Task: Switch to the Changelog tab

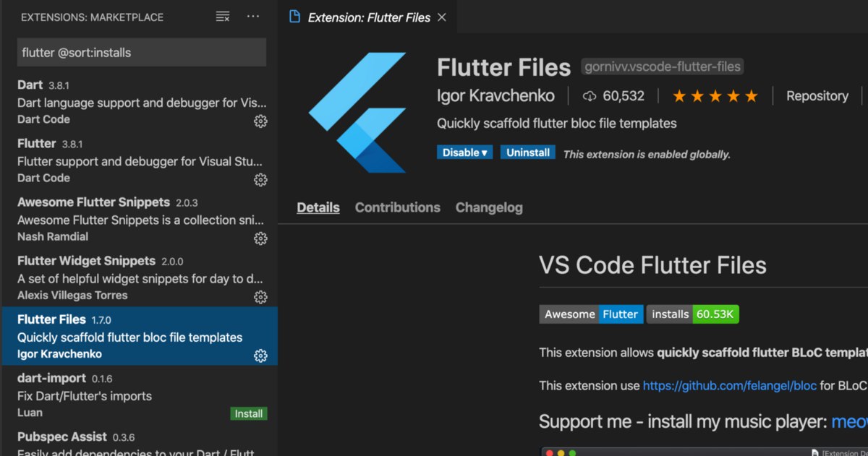Action: (x=489, y=207)
